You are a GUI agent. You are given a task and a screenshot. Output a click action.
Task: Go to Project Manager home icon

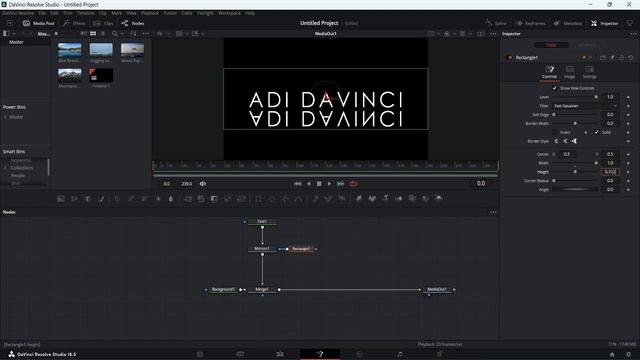612,355
